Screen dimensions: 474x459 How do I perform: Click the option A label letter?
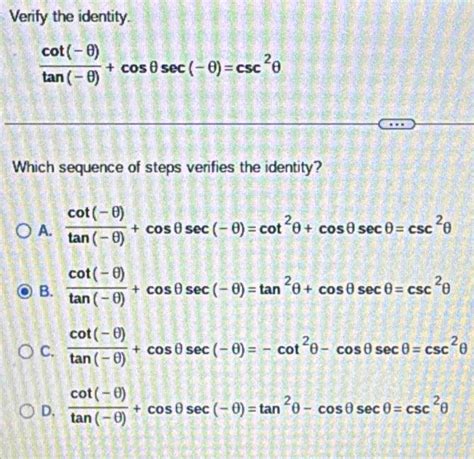tap(45, 231)
